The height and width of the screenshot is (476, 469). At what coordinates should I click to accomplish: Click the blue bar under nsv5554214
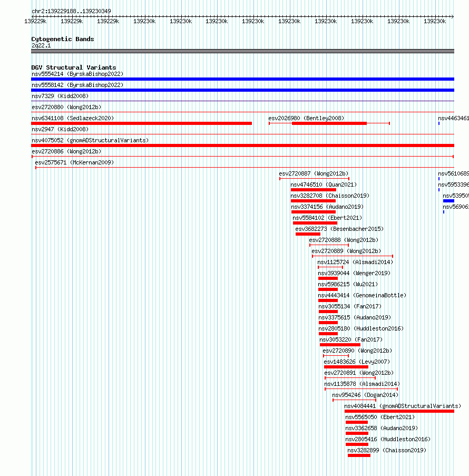click(242, 79)
